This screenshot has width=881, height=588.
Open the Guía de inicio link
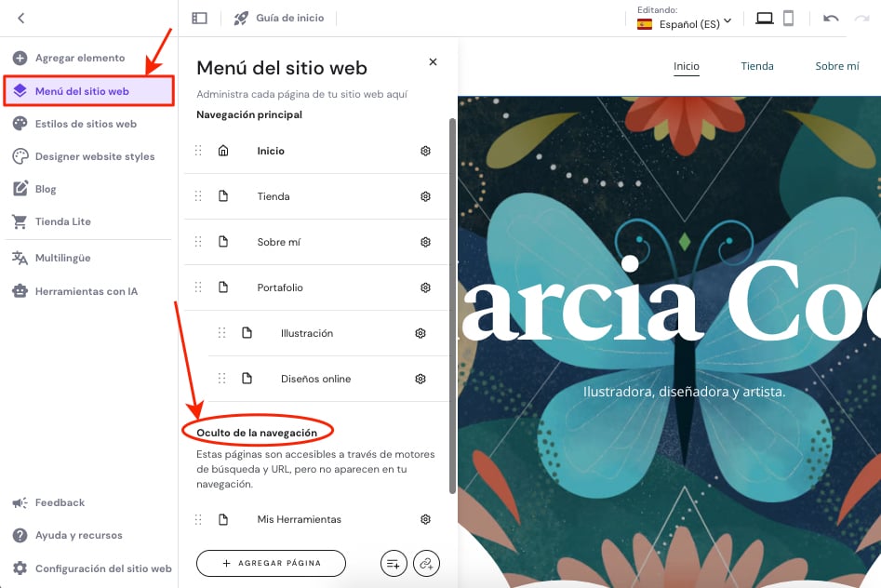(x=279, y=18)
